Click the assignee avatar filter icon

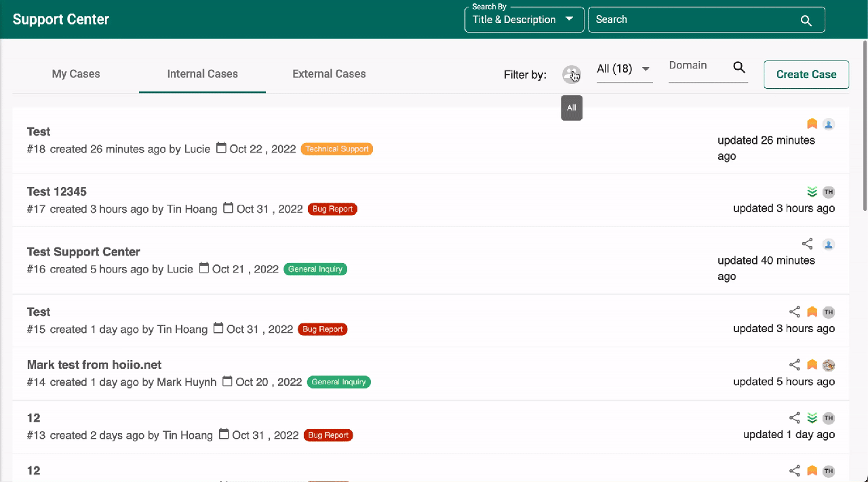coord(572,75)
